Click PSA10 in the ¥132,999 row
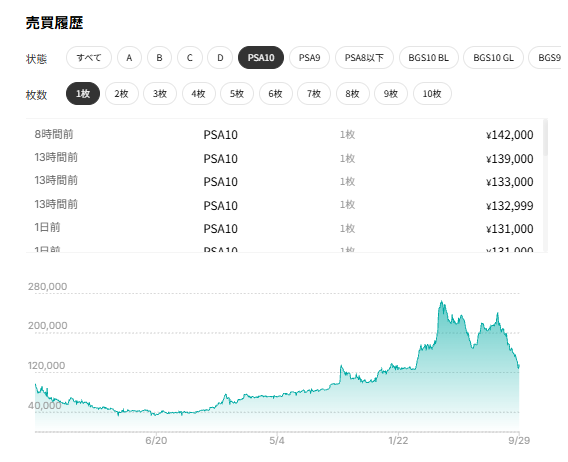Screen dimensions: 568x462 click(221, 206)
